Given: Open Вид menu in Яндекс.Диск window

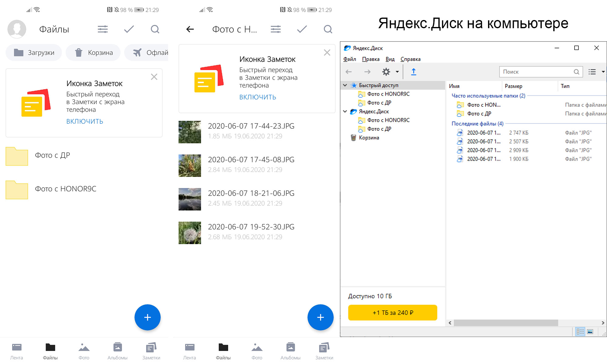Looking at the screenshot, I should pyautogui.click(x=390, y=59).
